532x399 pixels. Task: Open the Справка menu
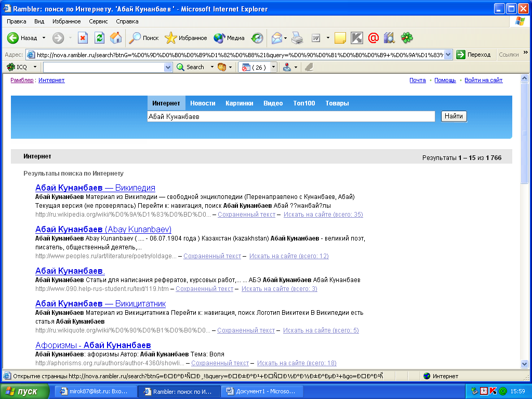point(127,21)
